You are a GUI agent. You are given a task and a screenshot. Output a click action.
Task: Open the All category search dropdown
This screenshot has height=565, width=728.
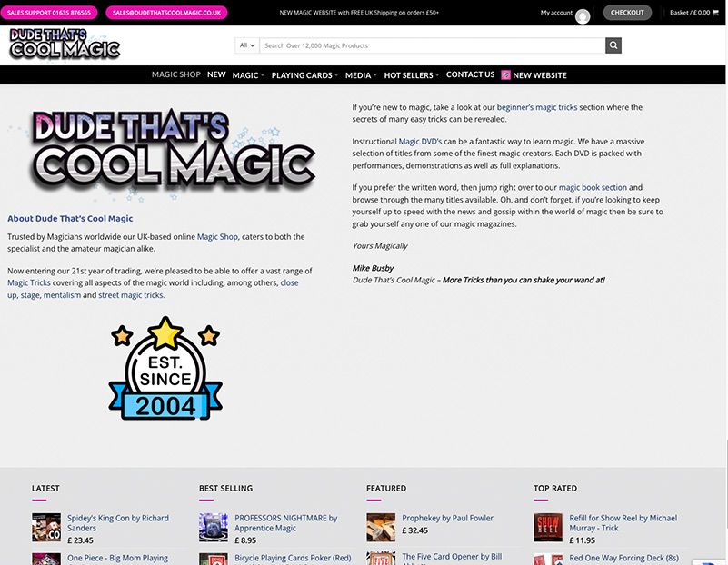pyautogui.click(x=247, y=45)
